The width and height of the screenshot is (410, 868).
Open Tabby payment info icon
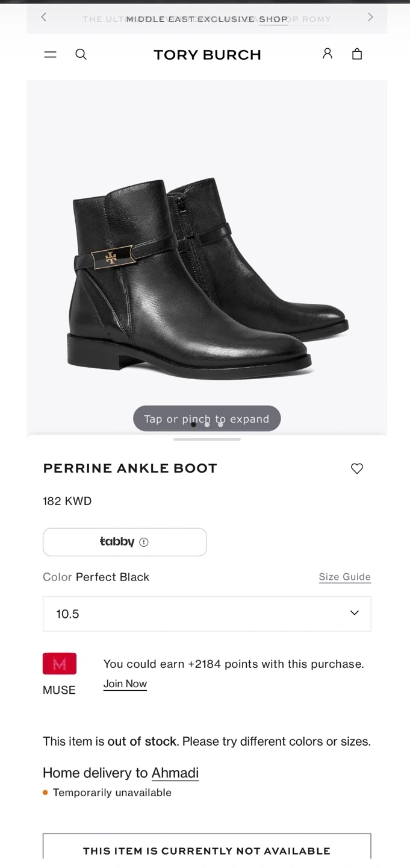[x=144, y=542]
